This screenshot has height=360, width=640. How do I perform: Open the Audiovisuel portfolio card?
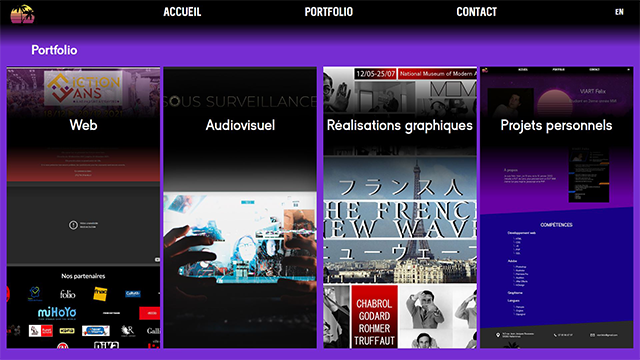(240, 207)
